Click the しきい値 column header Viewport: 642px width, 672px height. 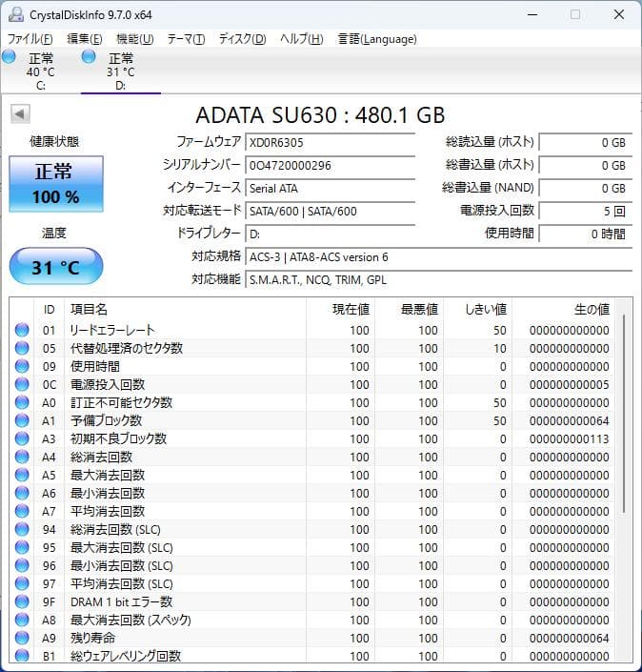tap(477, 309)
